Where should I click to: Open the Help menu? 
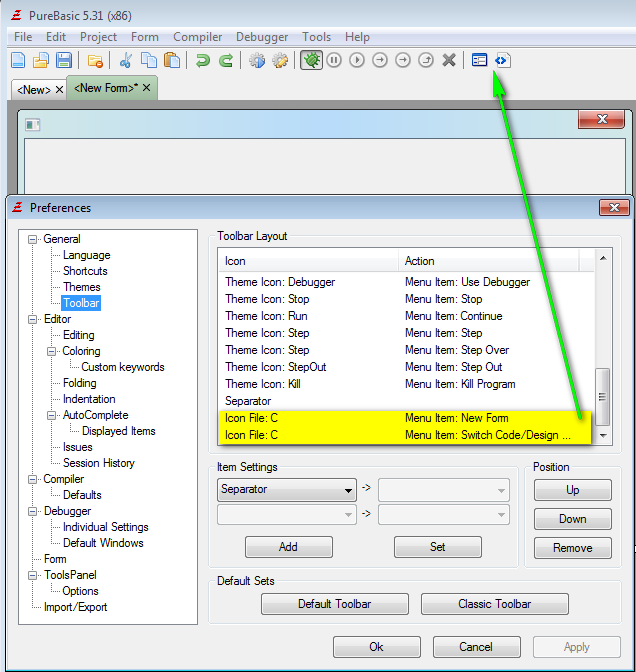(x=357, y=37)
